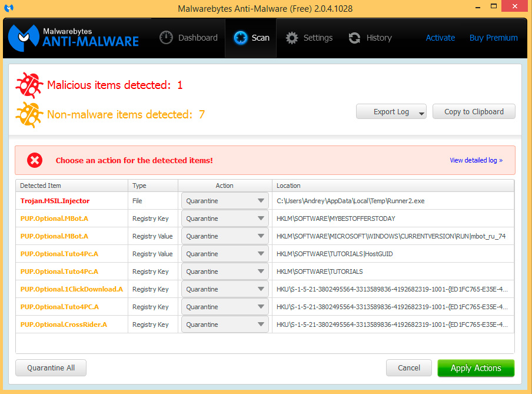This screenshot has height=394, width=532.
Task: Close the Malwarebytes window
Action: click(515, 6)
